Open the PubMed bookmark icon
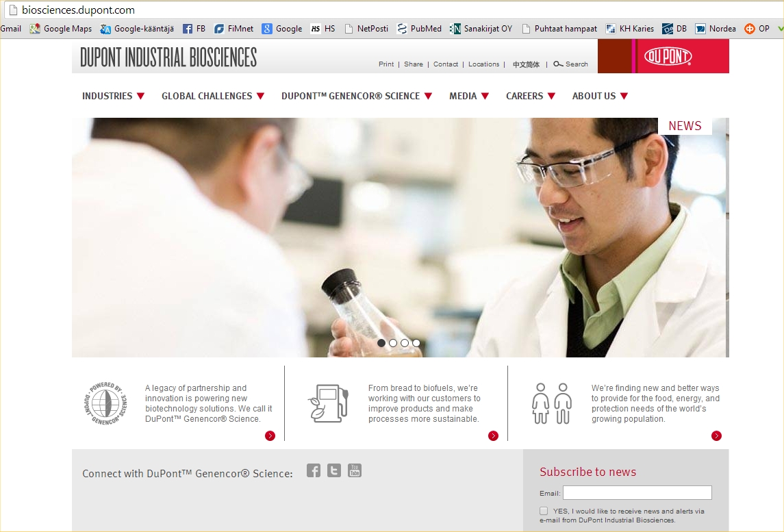784x532 pixels. pos(402,29)
